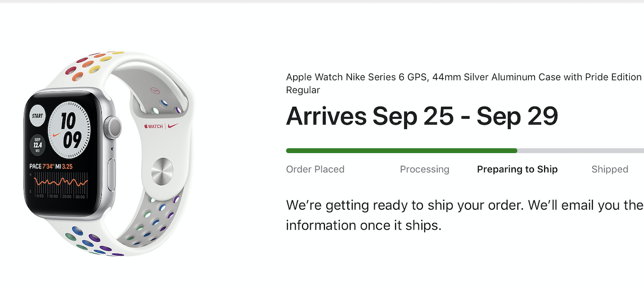Click the PACE 7'34" reading on watch

(47, 166)
